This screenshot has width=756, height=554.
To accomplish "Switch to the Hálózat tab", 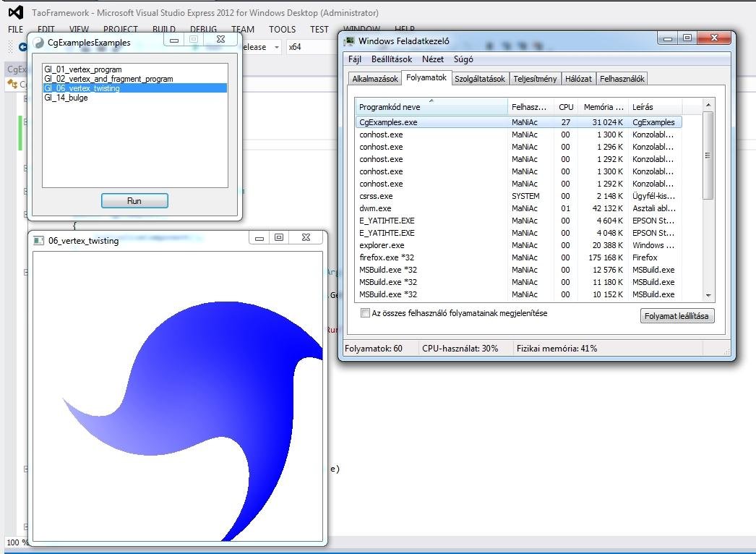I will click(578, 79).
